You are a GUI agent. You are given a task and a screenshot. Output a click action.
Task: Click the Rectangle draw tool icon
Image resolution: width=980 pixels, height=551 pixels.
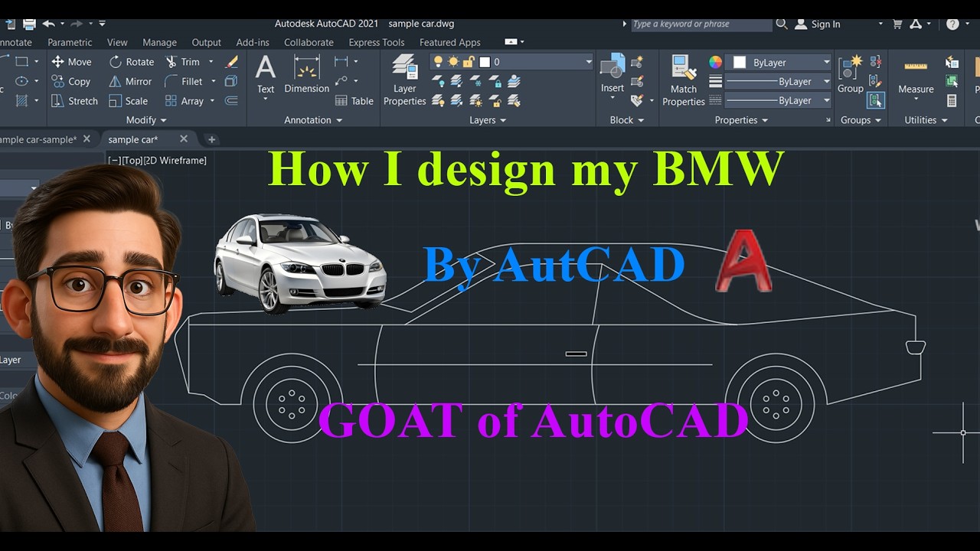tap(22, 62)
